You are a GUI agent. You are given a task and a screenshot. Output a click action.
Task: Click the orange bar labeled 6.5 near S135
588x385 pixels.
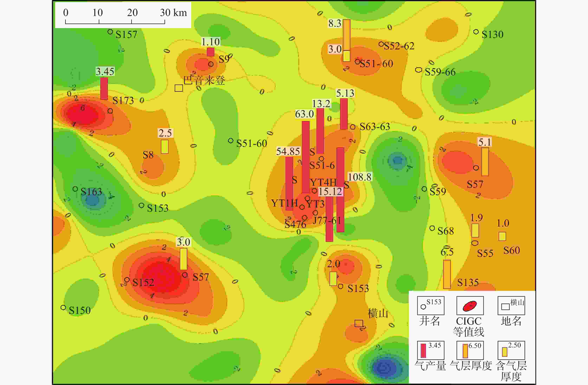pos(447,274)
